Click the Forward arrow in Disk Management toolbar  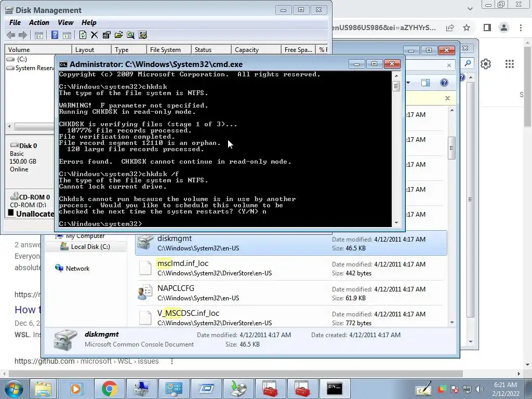(23, 35)
